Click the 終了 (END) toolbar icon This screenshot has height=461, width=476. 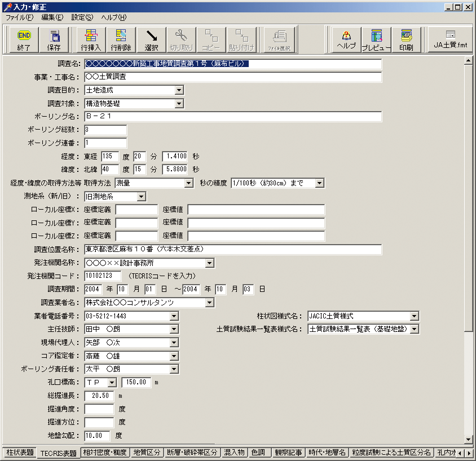point(24,39)
